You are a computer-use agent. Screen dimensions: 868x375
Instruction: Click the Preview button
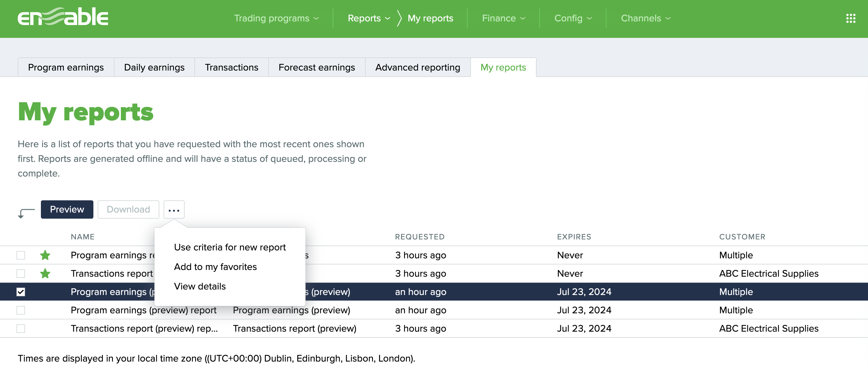tap(67, 209)
